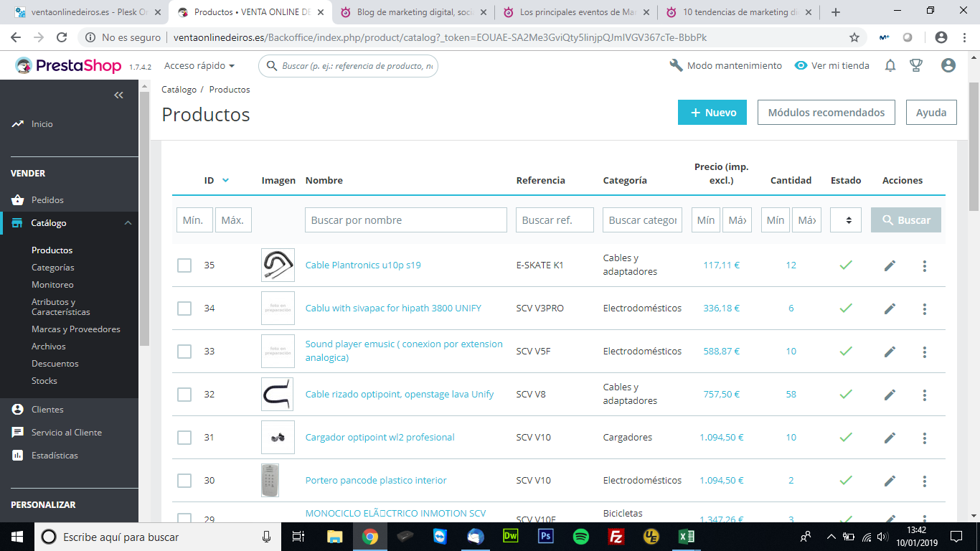Click edit pencil for Cargador optipoint wl2 profesional

click(x=890, y=438)
